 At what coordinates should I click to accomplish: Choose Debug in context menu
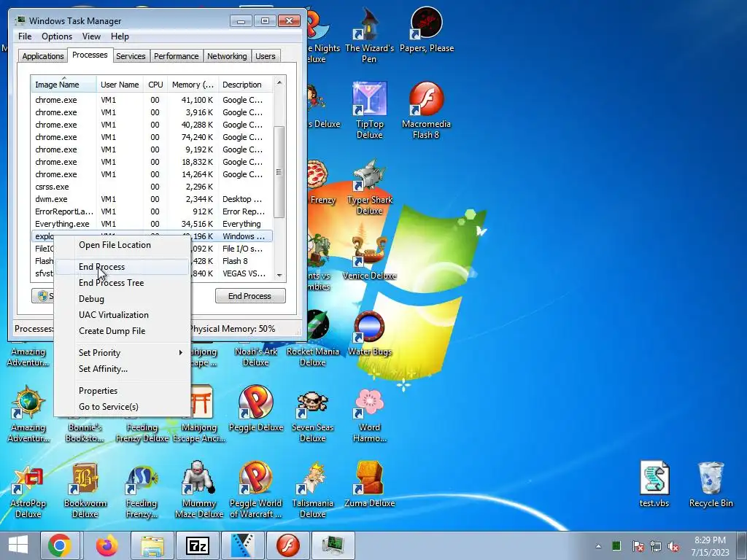click(x=123, y=299)
